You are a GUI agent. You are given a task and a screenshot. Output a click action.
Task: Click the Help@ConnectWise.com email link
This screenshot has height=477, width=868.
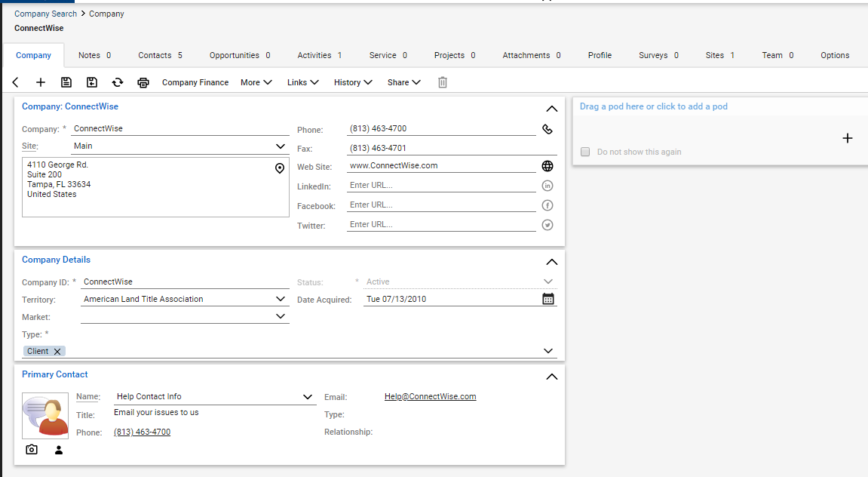[430, 397]
